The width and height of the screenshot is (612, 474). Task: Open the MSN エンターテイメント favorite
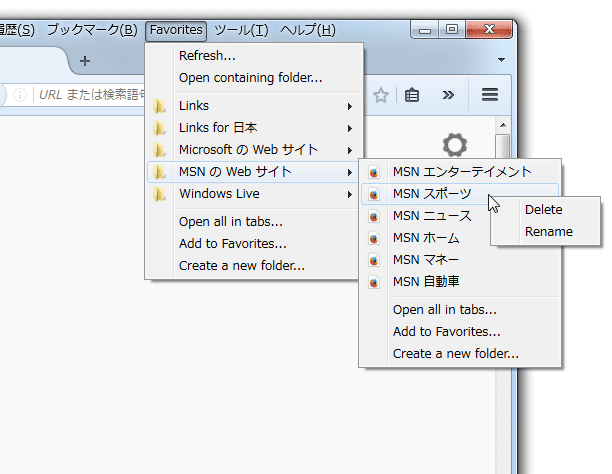click(x=460, y=172)
